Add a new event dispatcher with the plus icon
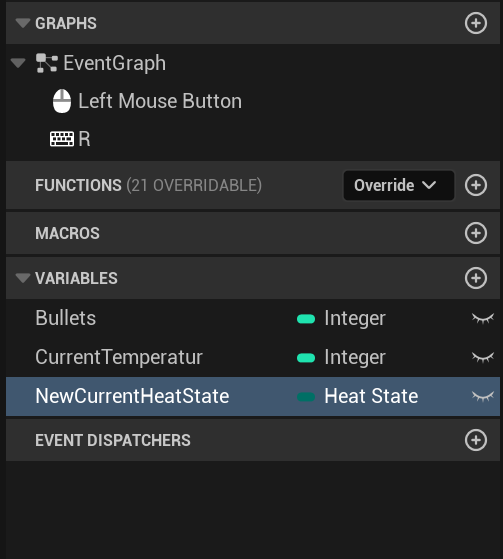This screenshot has height=559, width=503. coord(476,440)
